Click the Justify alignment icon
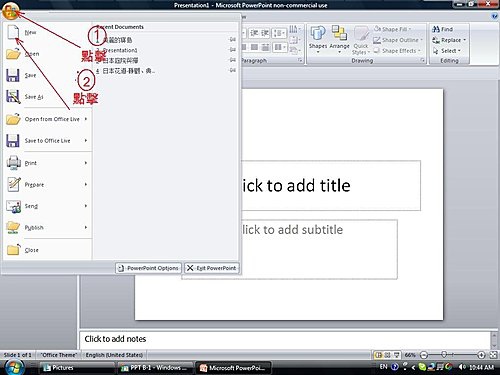Viewport: 500px width, 375px height. click(265, 47)
